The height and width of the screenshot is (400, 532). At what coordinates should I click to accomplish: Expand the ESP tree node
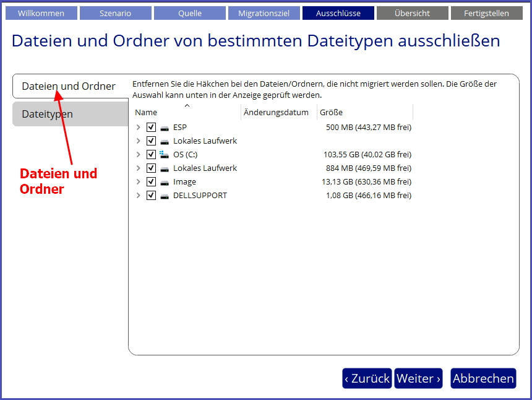click(138, 128)
